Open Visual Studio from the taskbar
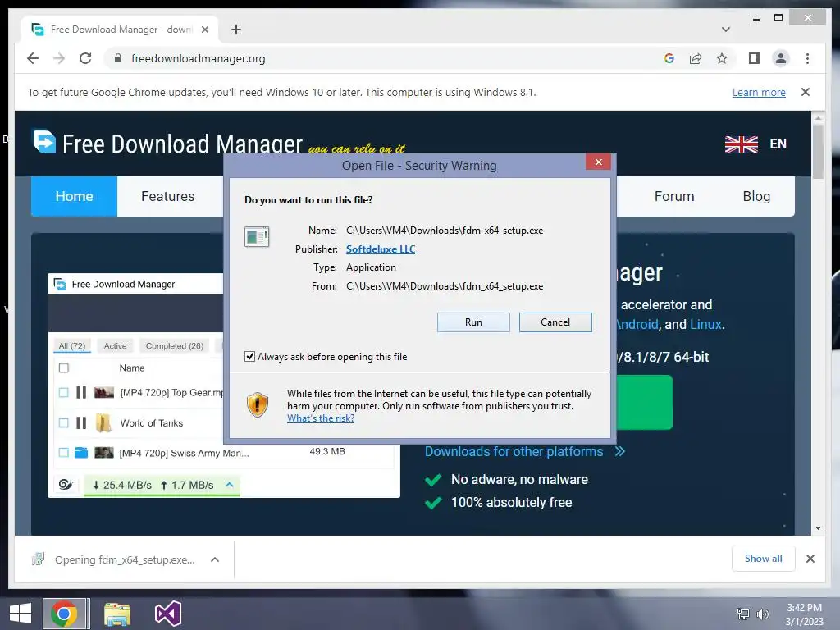The width and height of the screenshot is (840, 630). click(x=168, y=614)
